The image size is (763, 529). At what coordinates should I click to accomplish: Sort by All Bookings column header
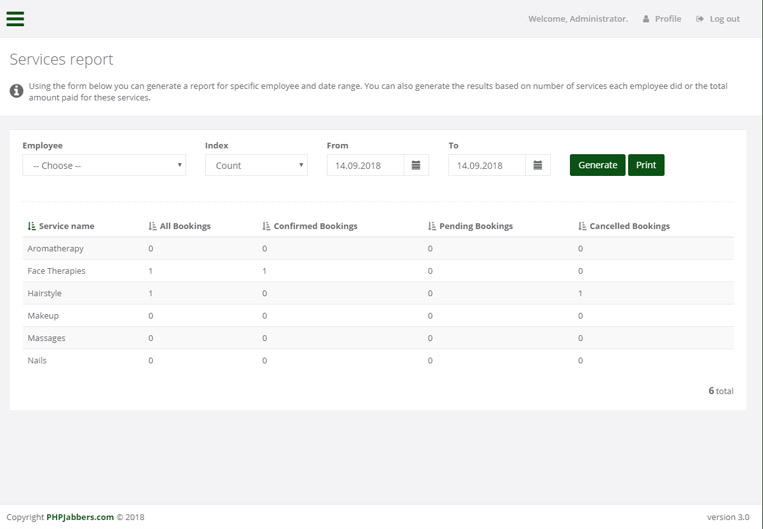coord(185,226)
